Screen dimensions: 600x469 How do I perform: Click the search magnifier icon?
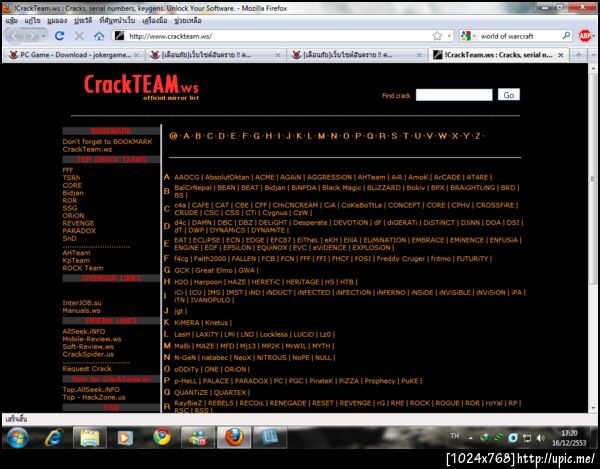(566, 36)
